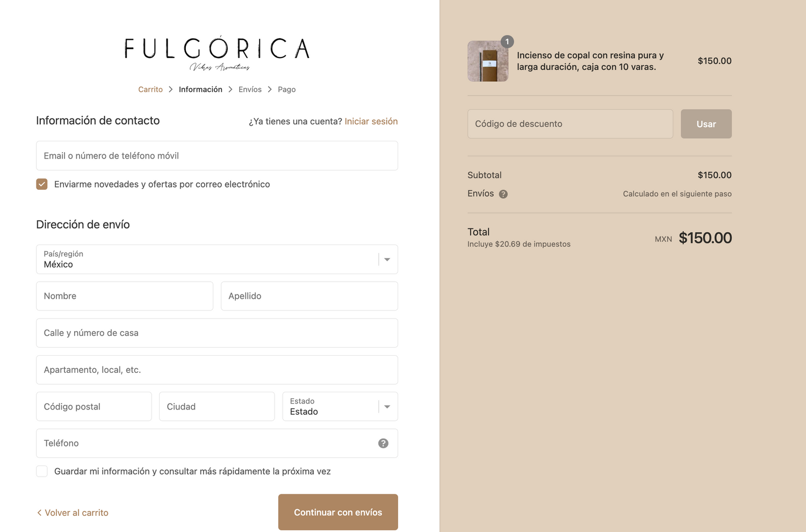
Task: Click the Fulgórica store logo
Action: (217, 53)
